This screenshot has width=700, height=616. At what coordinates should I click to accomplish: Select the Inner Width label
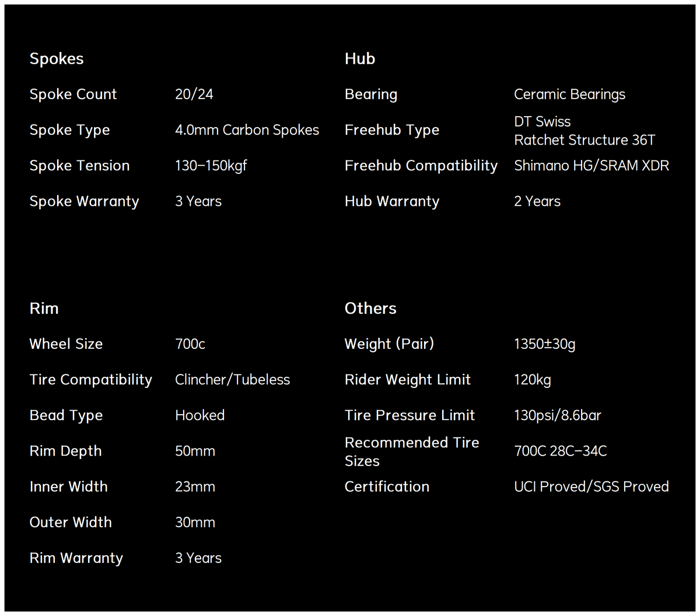click(69, 487)
